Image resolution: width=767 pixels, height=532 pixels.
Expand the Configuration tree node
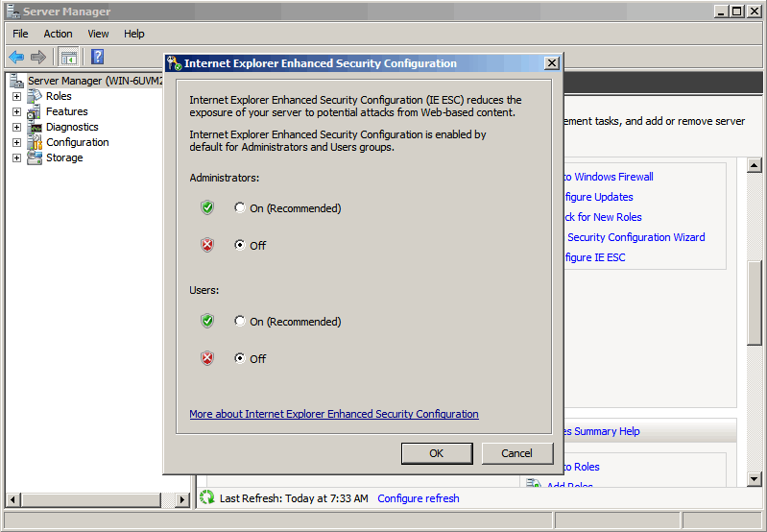click(x=16, y=143)
